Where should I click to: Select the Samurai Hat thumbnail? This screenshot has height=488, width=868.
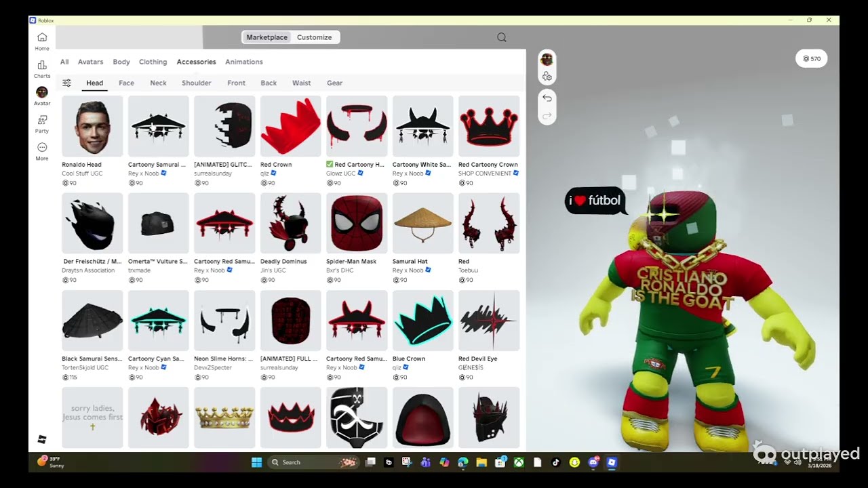tap(423, 223)
